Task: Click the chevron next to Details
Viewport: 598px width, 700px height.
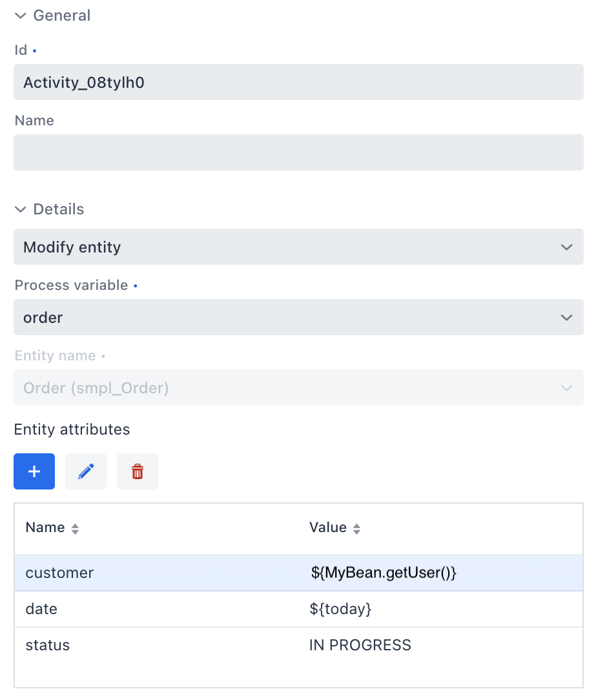Action: [20, 209]
